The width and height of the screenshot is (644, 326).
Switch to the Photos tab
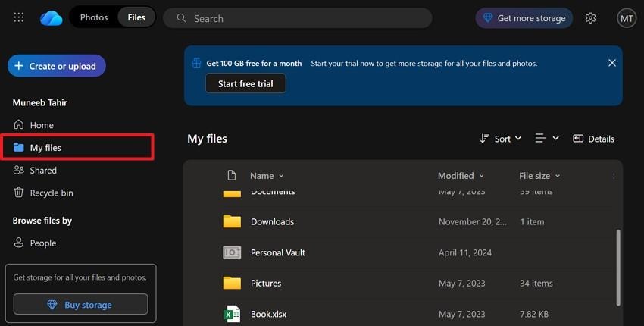(x=94, y=17)
